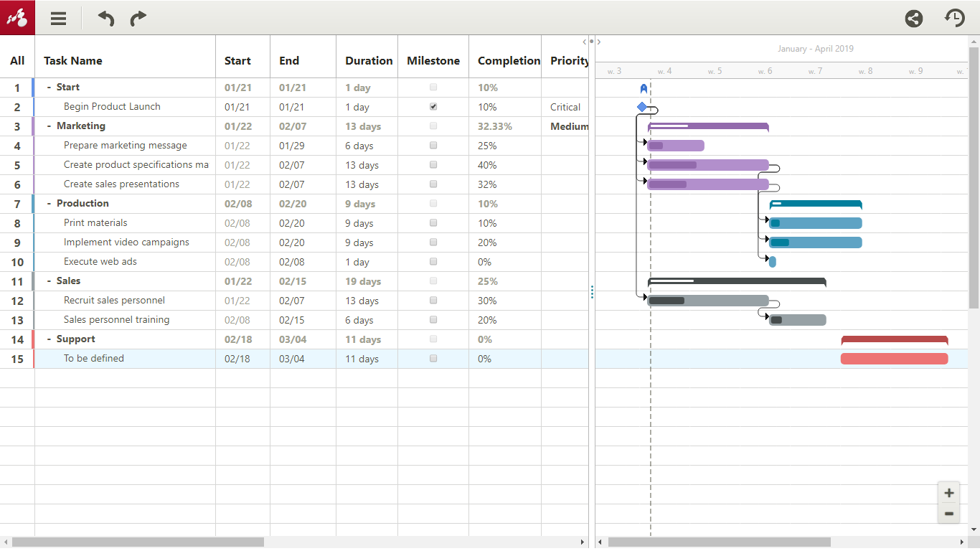
Task: Click the red app logo
Action: (x=17, y=18)
